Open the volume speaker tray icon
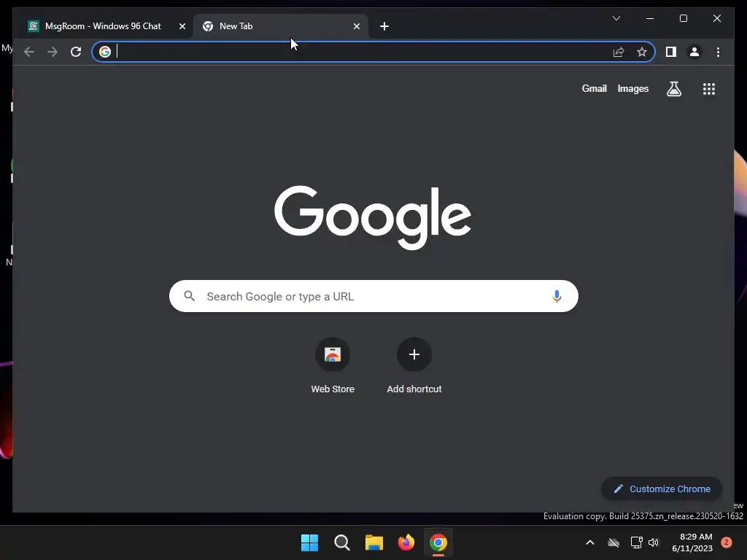 point(653,542)
